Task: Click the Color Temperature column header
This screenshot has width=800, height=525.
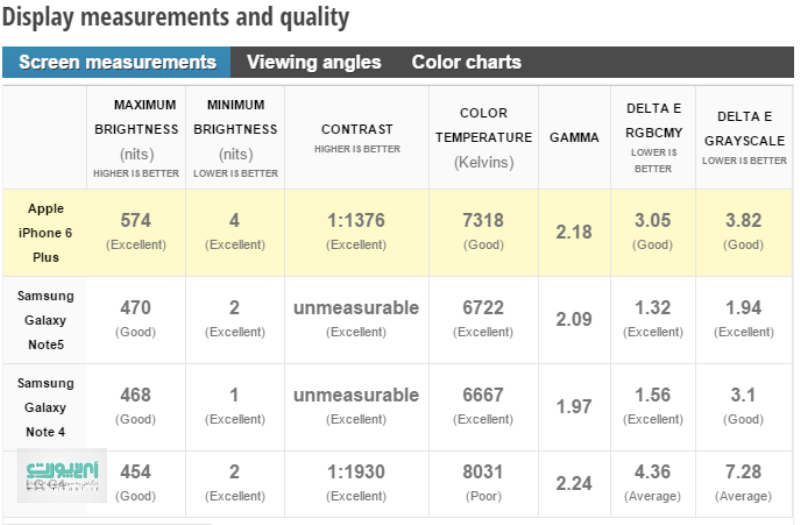Action: pyautogui.click(x=484, y=138)
